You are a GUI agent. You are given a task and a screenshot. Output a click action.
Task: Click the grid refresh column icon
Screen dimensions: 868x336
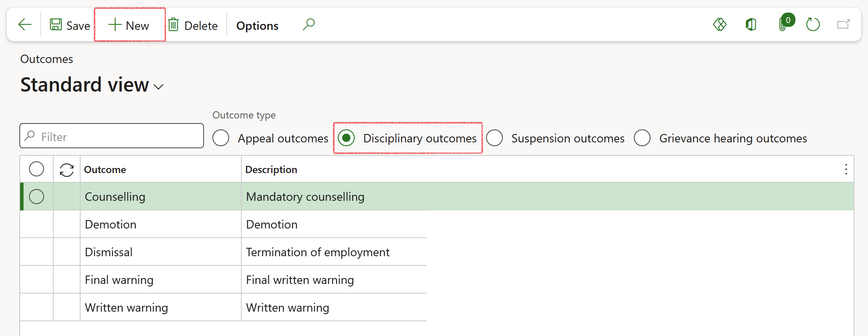[x=67, y=170]
